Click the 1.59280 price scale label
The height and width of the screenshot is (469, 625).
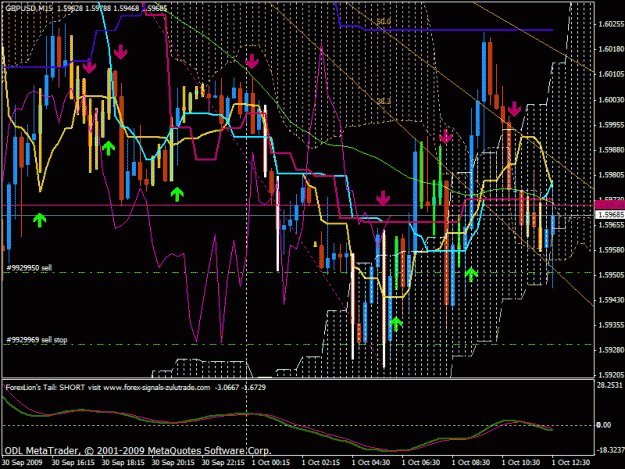point(611,350)
